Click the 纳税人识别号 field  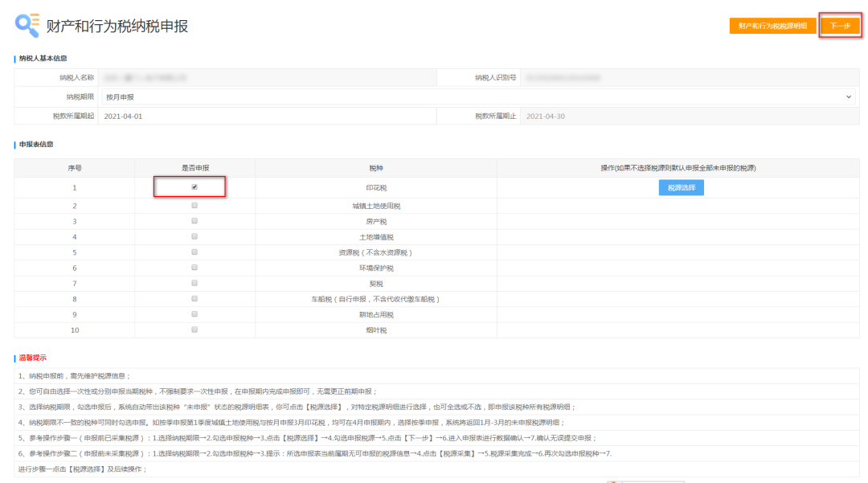point(689,78)
